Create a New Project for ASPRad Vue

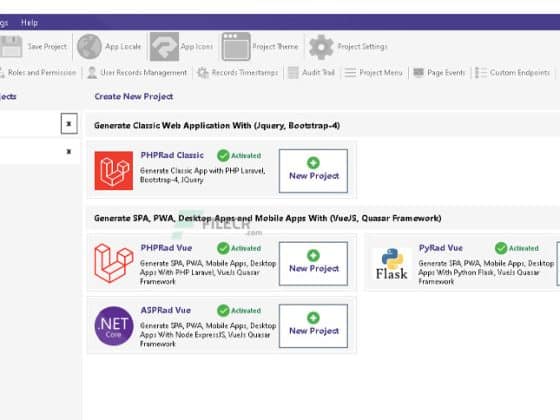tap(313, 326)
